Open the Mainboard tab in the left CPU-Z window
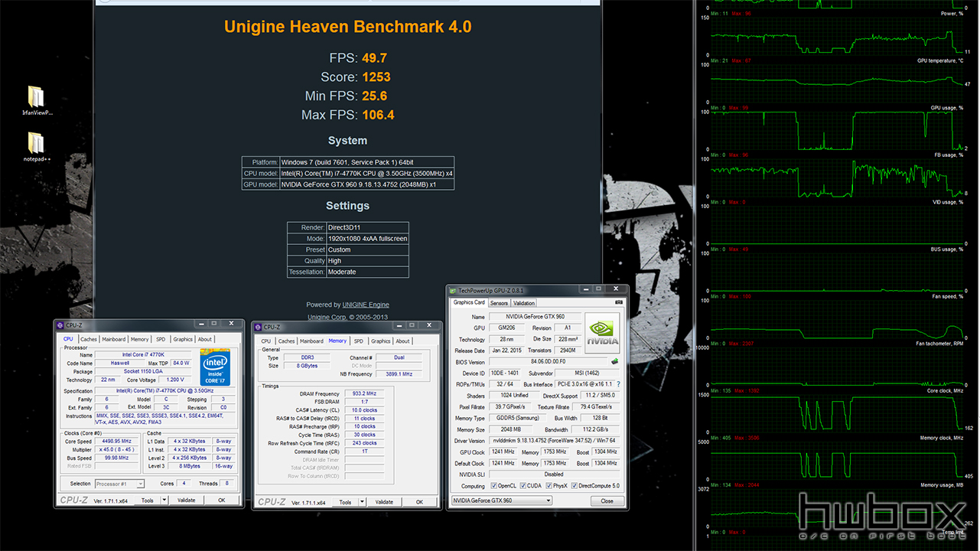The height and width of the screenshot is (551, 980). 114,339
